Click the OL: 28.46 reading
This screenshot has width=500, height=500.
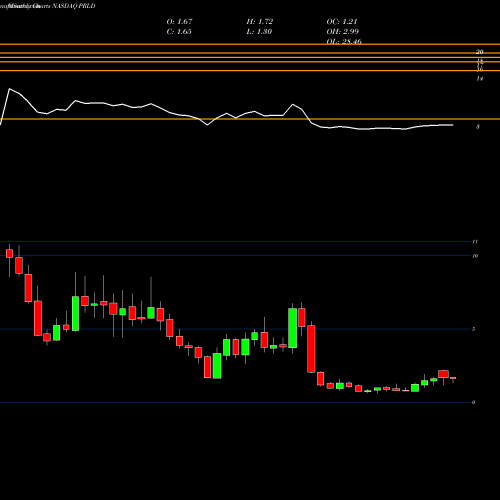click(344, 41)
